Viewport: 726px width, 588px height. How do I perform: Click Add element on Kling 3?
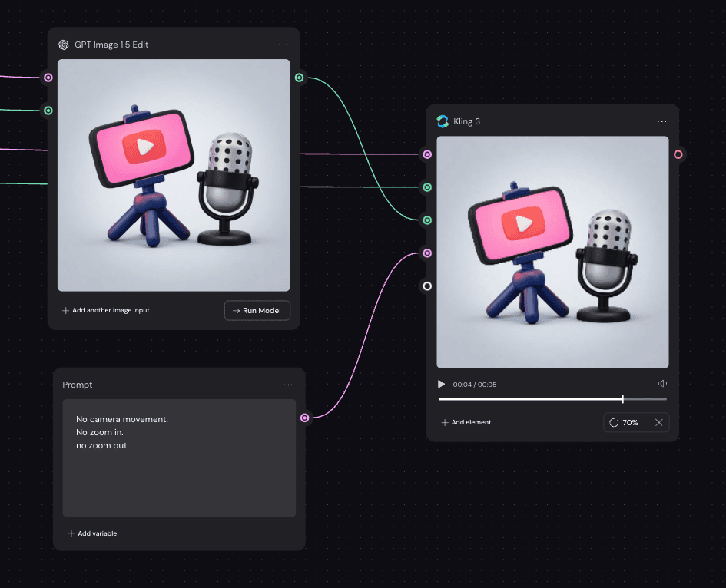pos(466,422)
